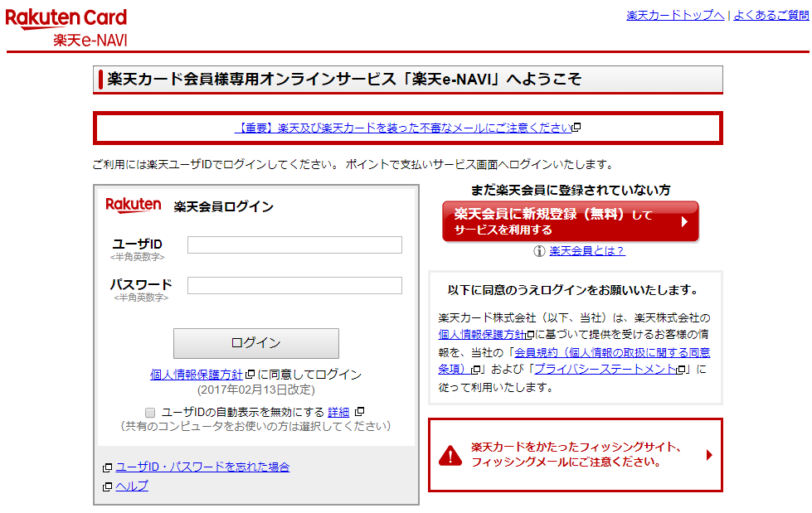Open the 楽天カードトップへ link
The height and width of the screenshot is (513, 812).
pyautogui.click(x=675, y=15)
